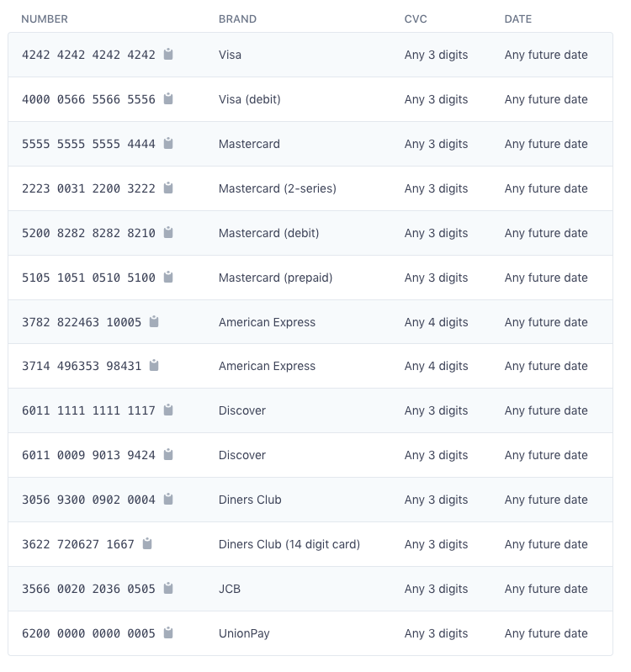Copy the Mastercard (prepaid) card number
This screenshot has height=672, width=631.
[168, 277]
